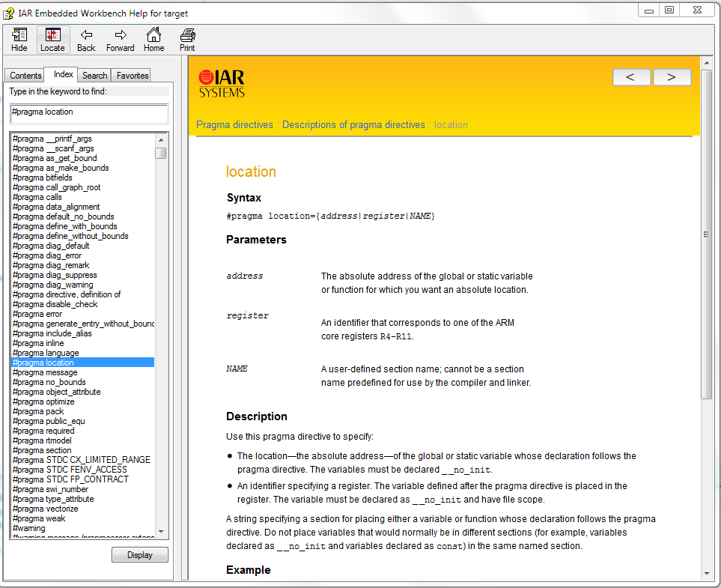Select '#pragma public_equ' entry
Image resolution: width=721 pixels, height=588 pixels.
click(x=49, y=421)
